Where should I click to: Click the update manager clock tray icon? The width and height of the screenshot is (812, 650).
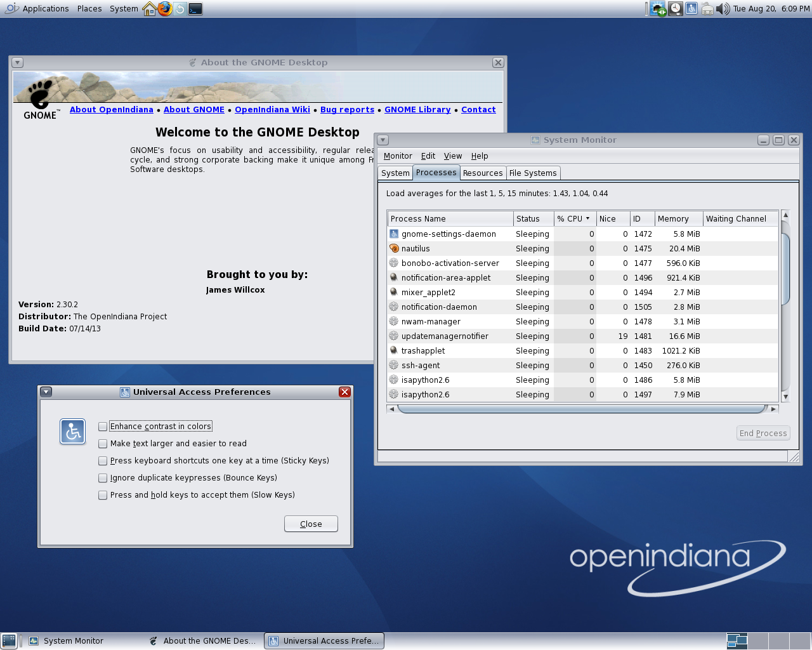coord(676,9)
